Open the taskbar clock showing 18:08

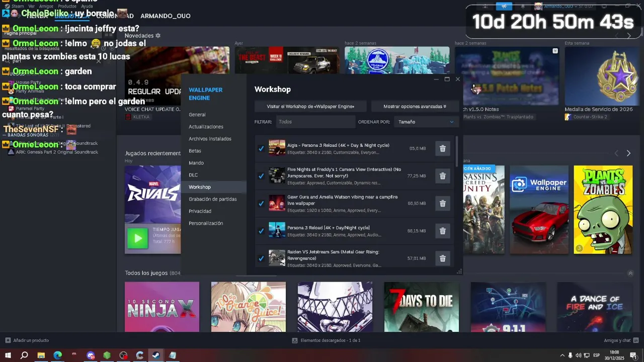click(614, 355)
